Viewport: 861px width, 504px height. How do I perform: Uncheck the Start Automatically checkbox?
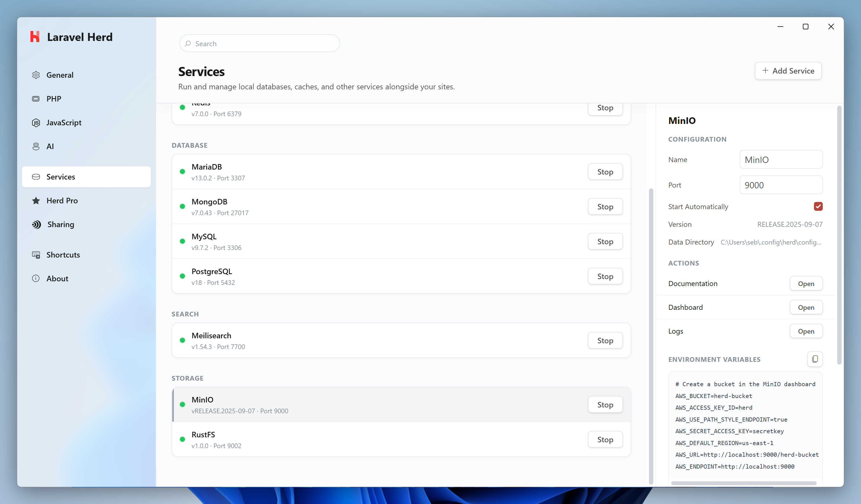tap(818, 206)
